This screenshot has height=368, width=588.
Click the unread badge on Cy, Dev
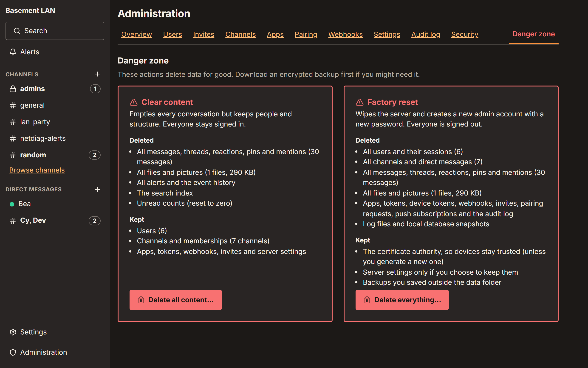95,221
